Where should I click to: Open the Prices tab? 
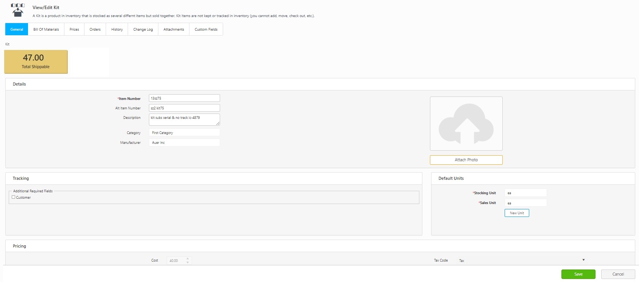tap(74, 30)
